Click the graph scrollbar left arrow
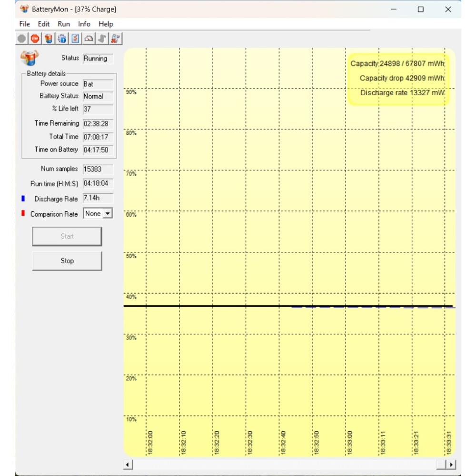The height and width of the screenshot is (476, 476). (x=128, y=465)
